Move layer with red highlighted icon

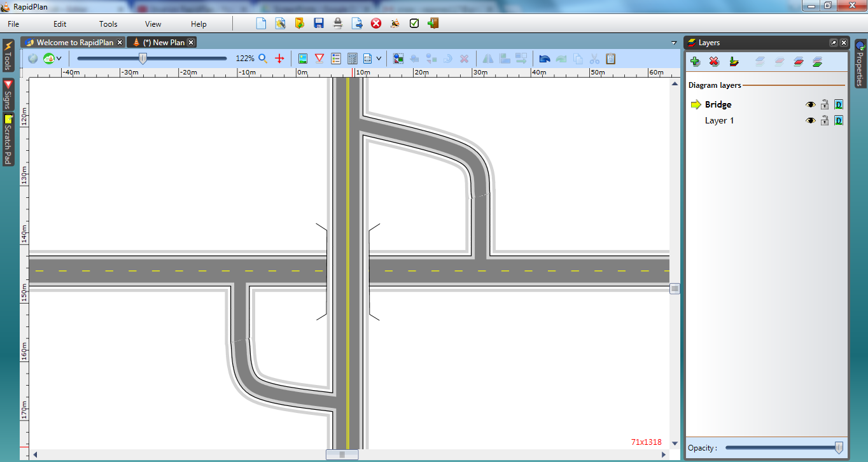799,62
